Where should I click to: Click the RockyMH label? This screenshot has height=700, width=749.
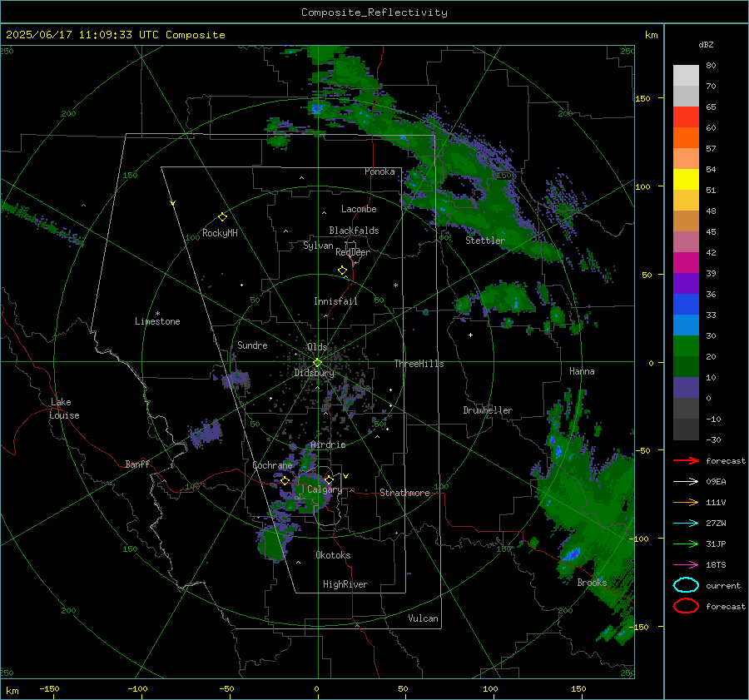pos(220,233)
